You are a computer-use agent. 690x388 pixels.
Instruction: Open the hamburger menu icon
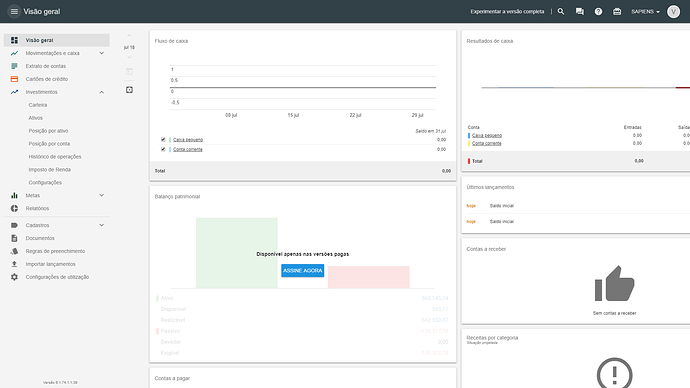(14, 11)
